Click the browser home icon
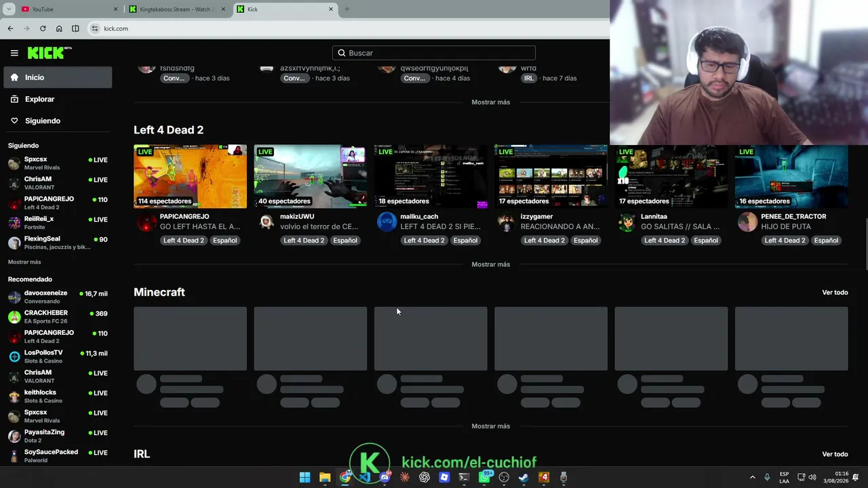 59,28
